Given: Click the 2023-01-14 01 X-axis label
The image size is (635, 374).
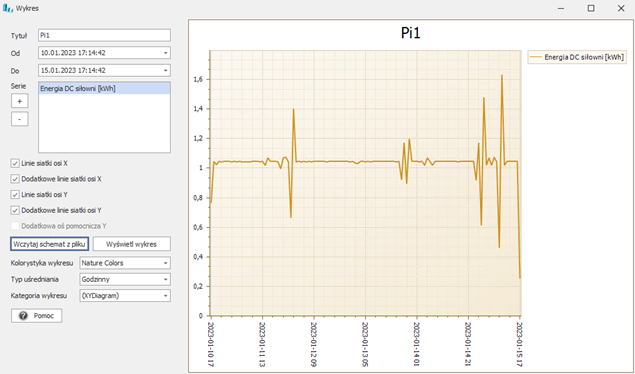Looking at the screenshot, I should [417, 345].
